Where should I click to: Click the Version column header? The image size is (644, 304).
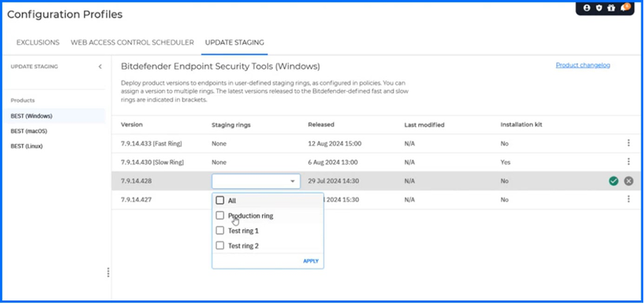pos(132,124)
